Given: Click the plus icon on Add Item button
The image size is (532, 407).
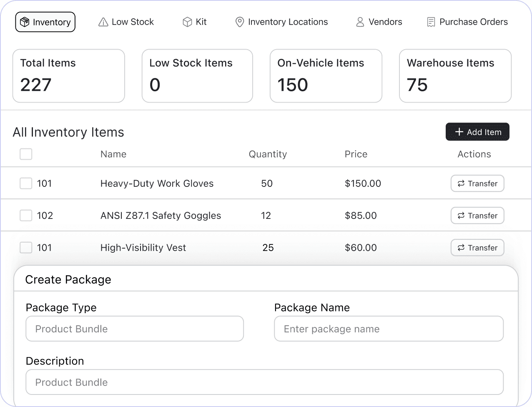Looking at the screenshot, I should (x=459, y=132).
